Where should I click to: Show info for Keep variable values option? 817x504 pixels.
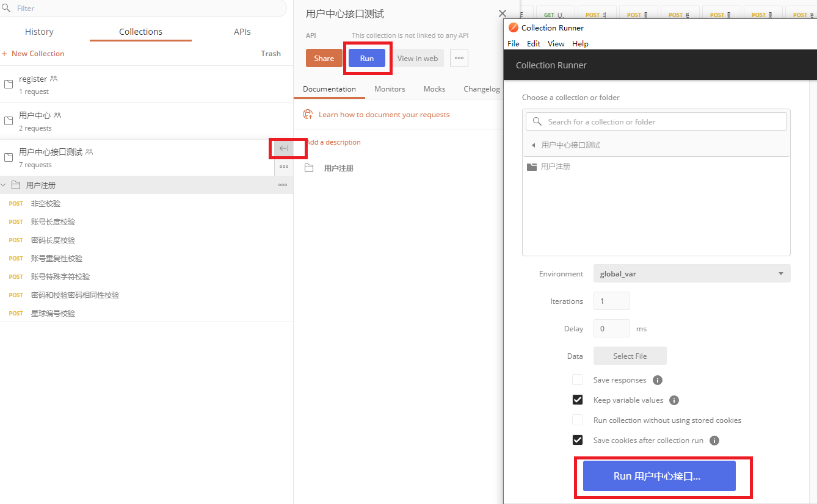(x=674, y=400)
